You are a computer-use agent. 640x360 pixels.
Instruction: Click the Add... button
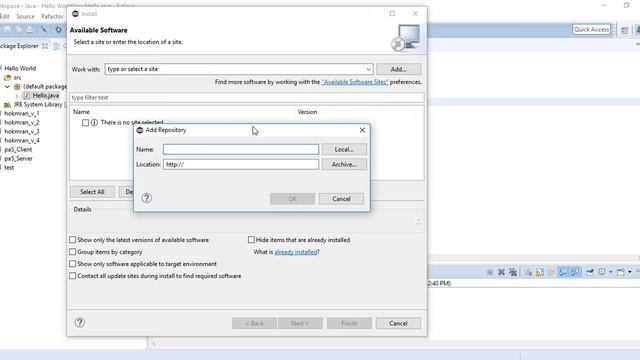(x=398, y=69)
